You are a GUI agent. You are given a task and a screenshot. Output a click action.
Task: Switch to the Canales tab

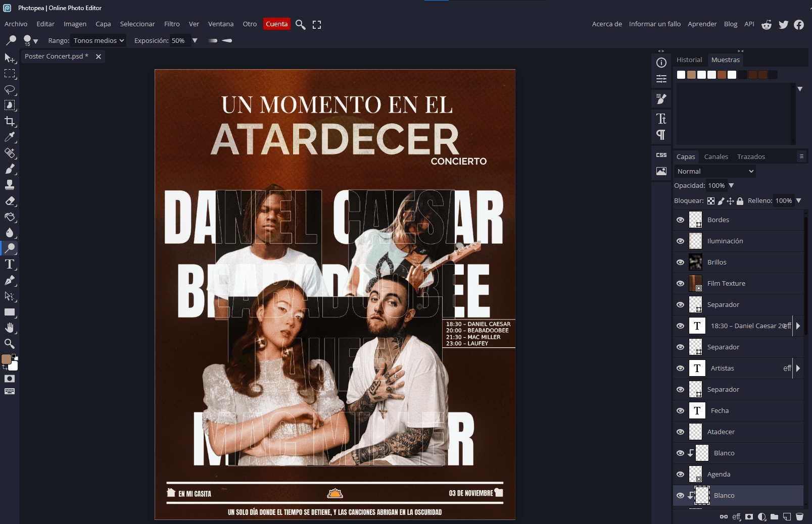[716, 157]
